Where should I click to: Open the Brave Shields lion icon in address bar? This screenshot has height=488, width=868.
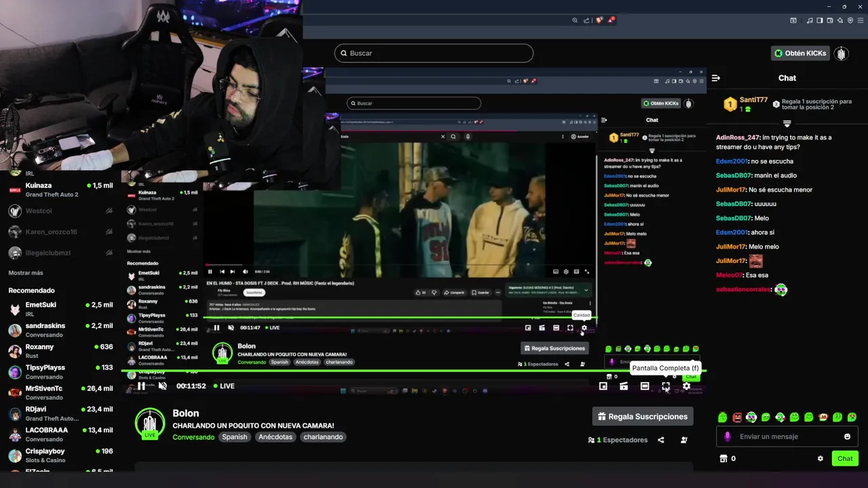(x=599, y=20)
